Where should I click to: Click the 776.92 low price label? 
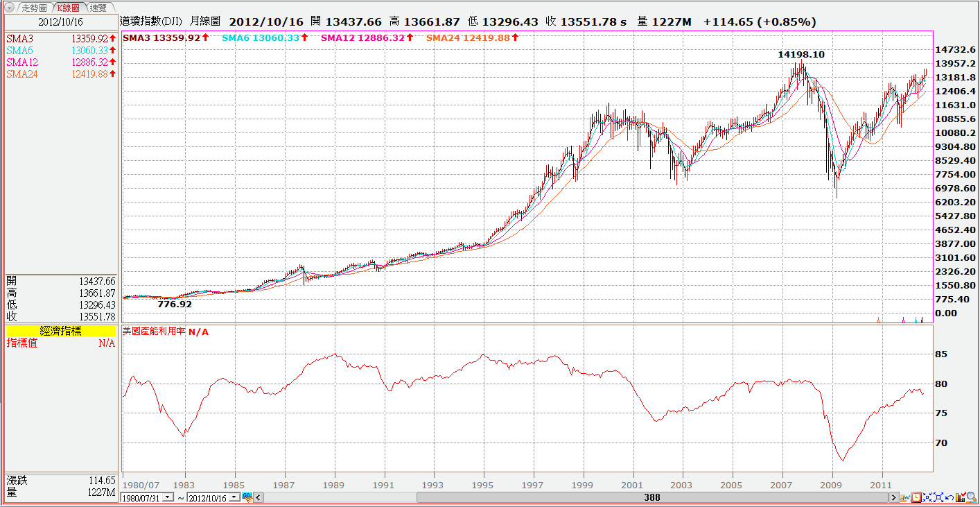coord(175,304)
